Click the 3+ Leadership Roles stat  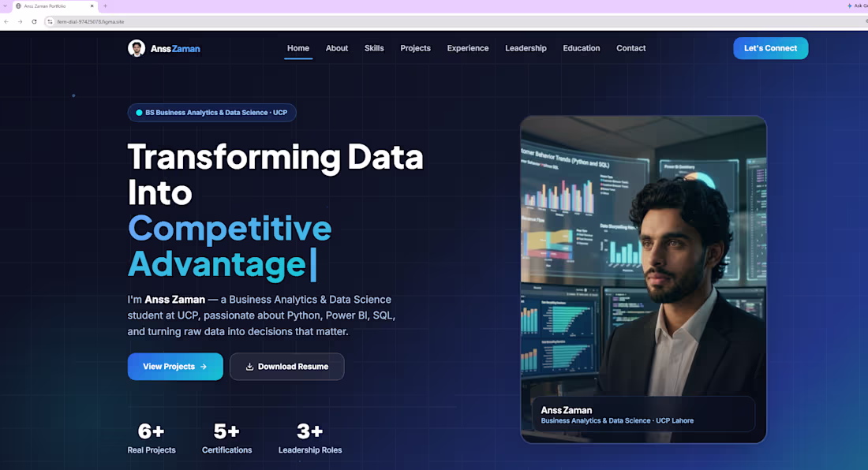click(x=310, y=438)
